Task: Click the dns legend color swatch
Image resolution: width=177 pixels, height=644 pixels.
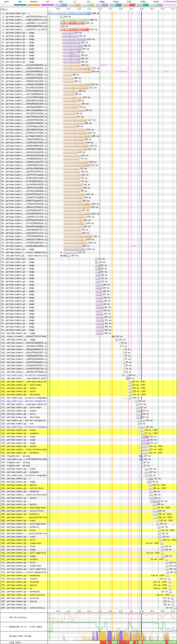Action: click(20, 5)
